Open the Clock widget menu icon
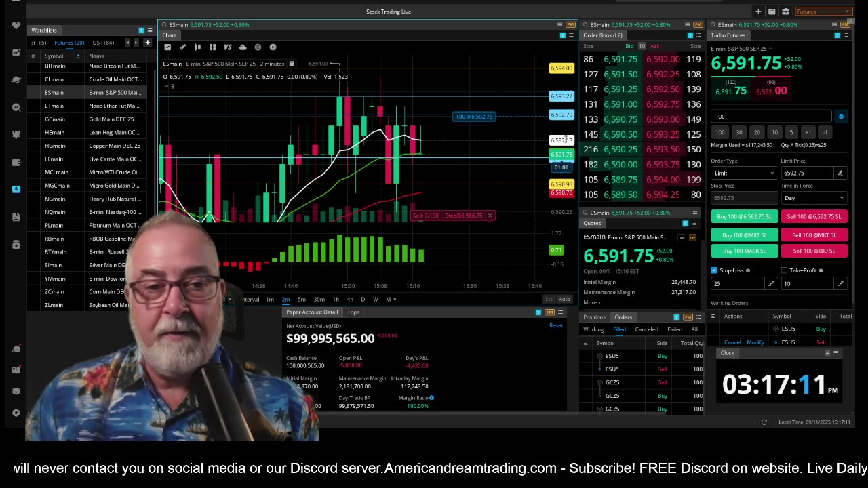The image size is (868, 488). coord(835,353)
